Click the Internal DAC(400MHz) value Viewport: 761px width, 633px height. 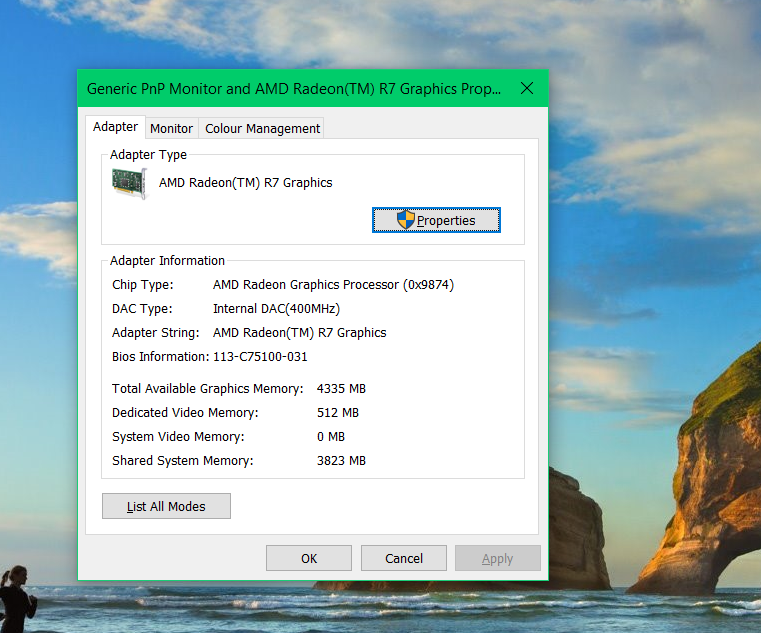(x=276, y=309)
